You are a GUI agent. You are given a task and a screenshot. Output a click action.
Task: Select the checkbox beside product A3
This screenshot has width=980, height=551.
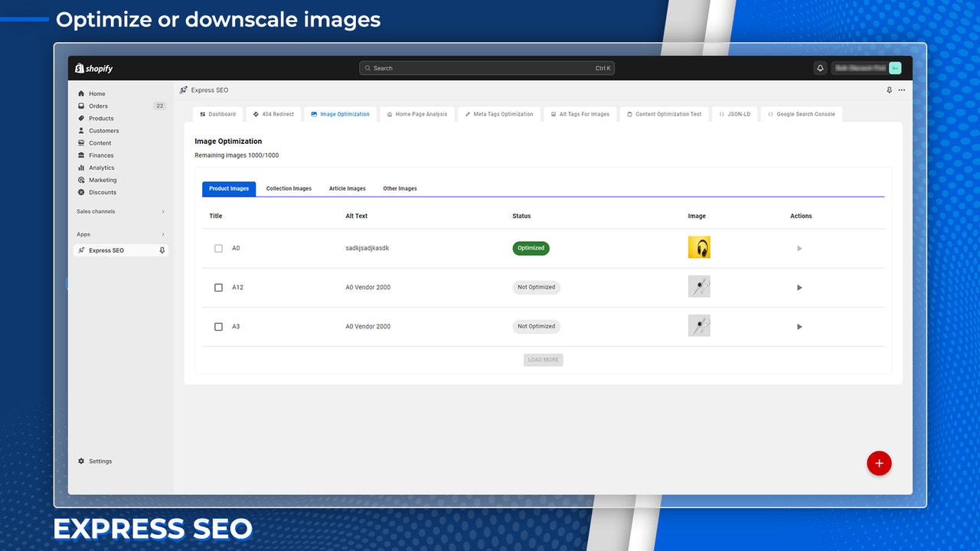tap(218, 326)
